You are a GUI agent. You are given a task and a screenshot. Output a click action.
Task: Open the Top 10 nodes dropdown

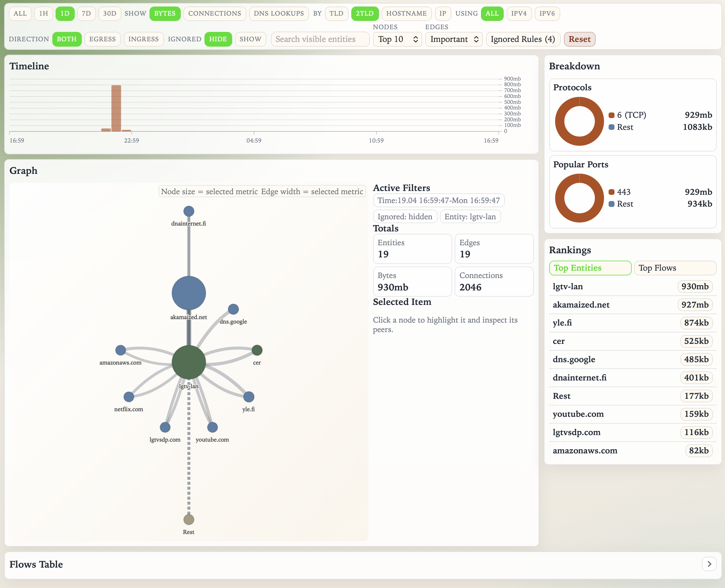point(397,39)
